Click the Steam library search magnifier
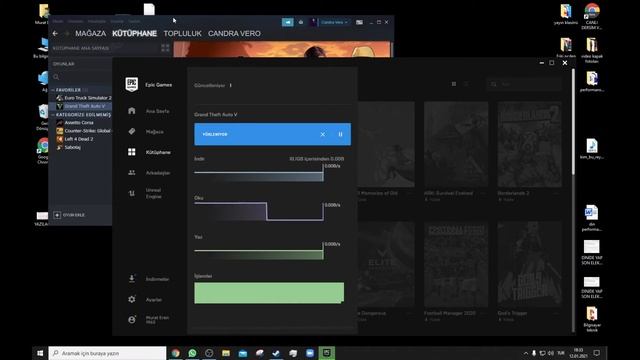This screenshot has width=640, height=360. click(56, 77)
